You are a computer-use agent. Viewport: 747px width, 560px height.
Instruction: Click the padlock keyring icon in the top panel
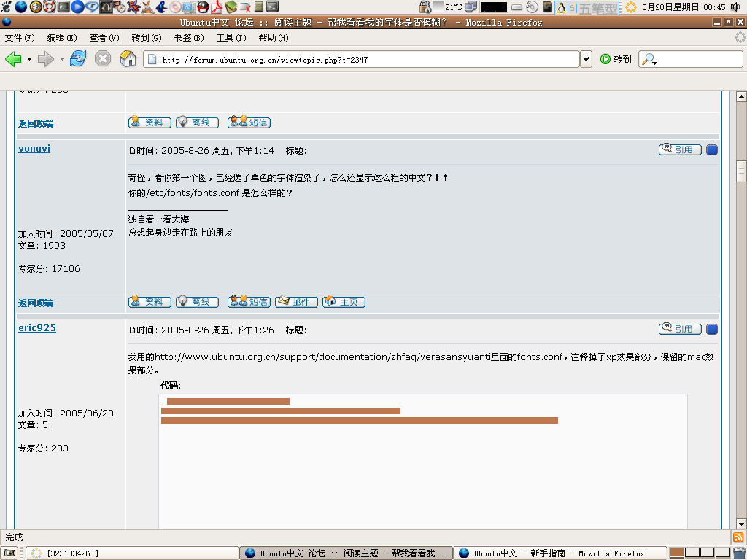tap(425, 7)
